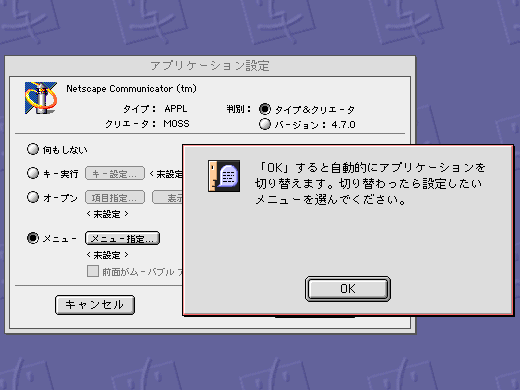The height and width of the screenshot is (390, 520).
Task: Click the APPL type value
Action: click(x=176, y=109)
